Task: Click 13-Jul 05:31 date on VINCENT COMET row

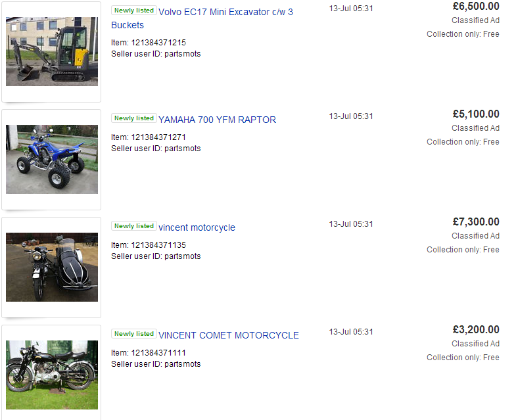Action: click(351, 332)
